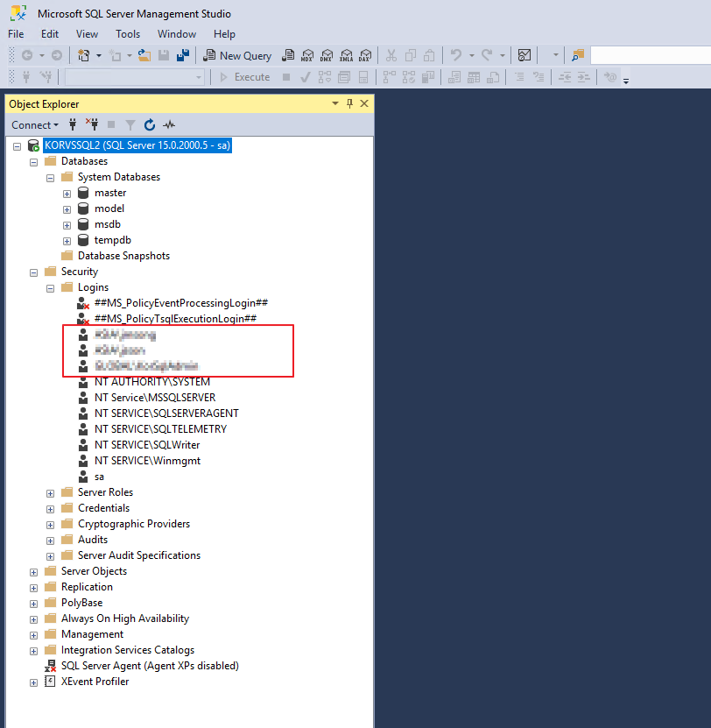This screenshot has width=711, height=728.
Task: Expand the Credentials folder
Action: tap(51, 509)
